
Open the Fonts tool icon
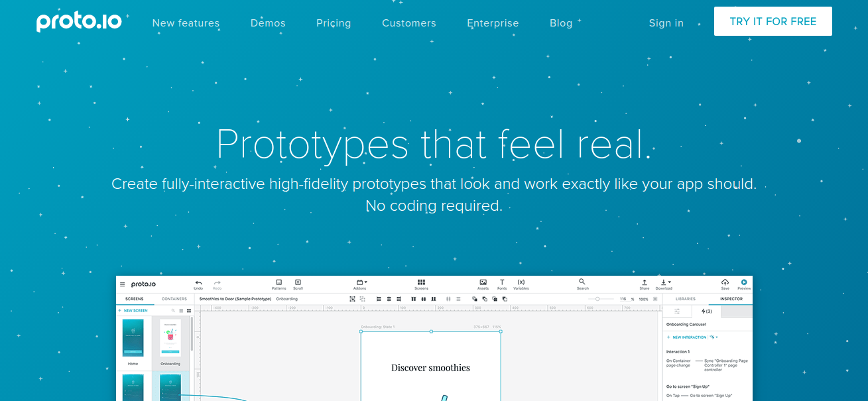point(502,282)
